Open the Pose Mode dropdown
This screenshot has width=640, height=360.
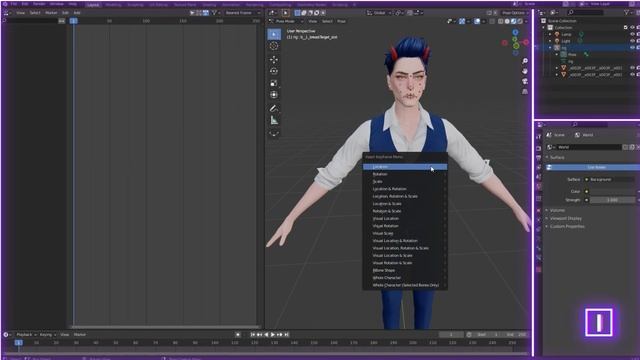click(286, 21)
